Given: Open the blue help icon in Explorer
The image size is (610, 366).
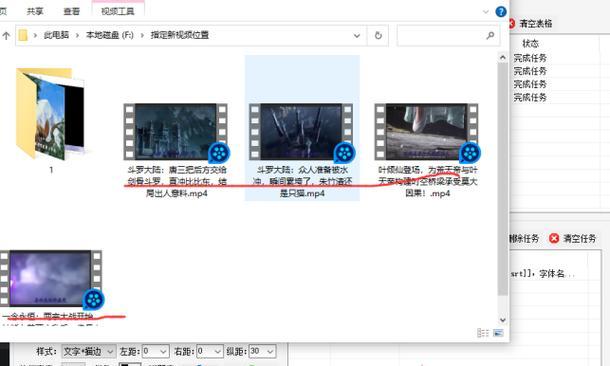Looking at the screenshot, I should (x=501, y=12).
